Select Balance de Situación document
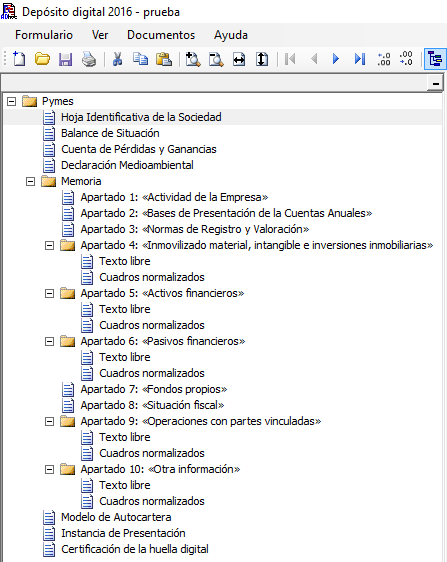 click(x=110, y=133)
